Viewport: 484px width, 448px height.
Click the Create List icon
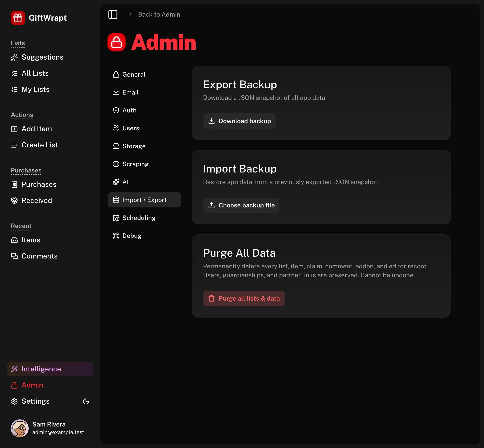(14, 145)
